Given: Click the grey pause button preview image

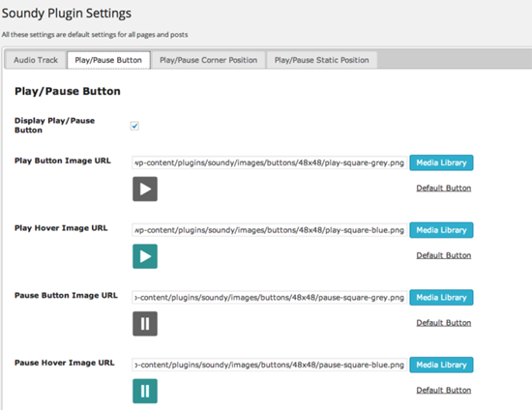Looking at the screenshot, I should tap(145, 324).
